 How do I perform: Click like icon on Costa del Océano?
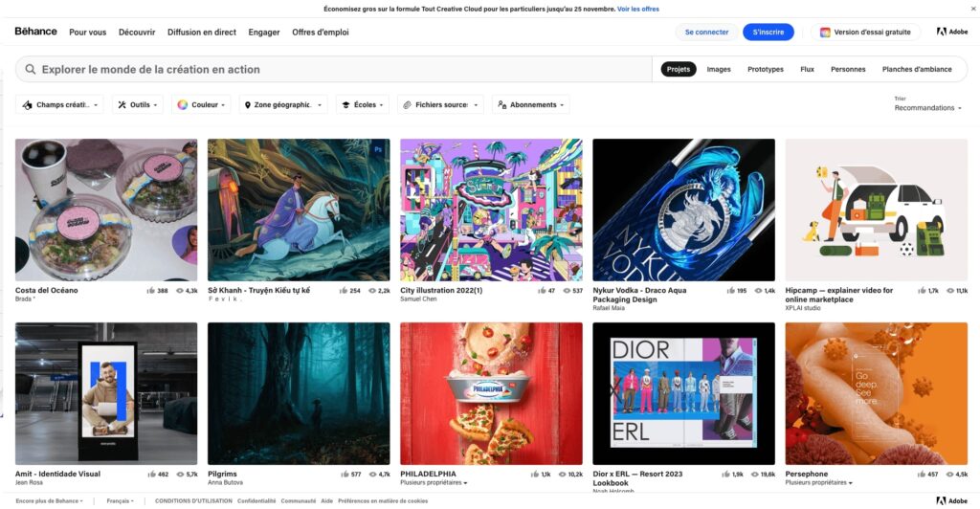pos(151,291)
